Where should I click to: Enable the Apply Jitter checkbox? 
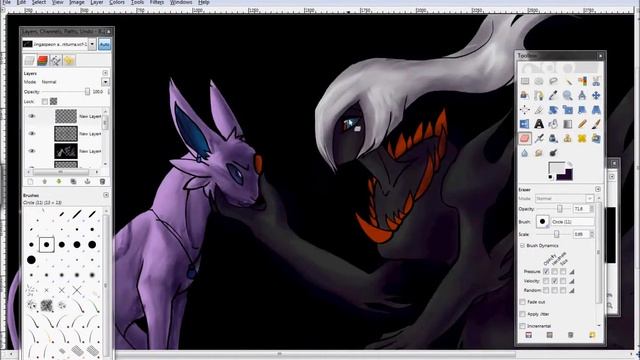click(522, 314)
